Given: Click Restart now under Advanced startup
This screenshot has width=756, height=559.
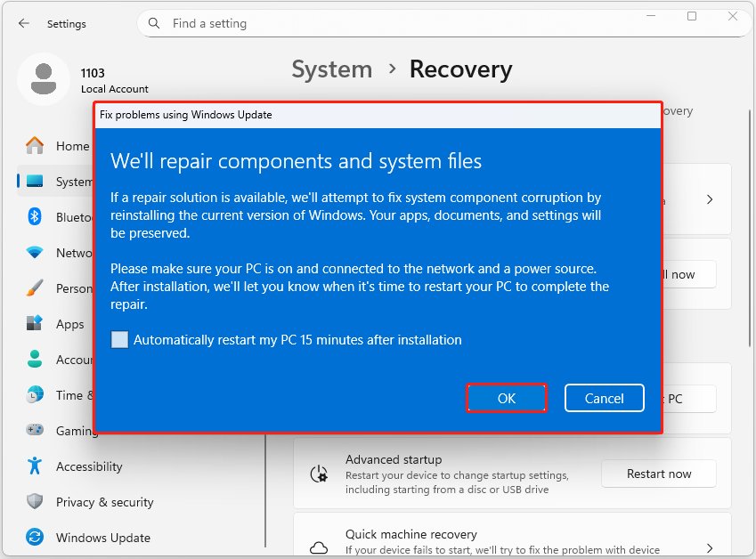Looking at the screenshot, I should click(x=658, y=474).
